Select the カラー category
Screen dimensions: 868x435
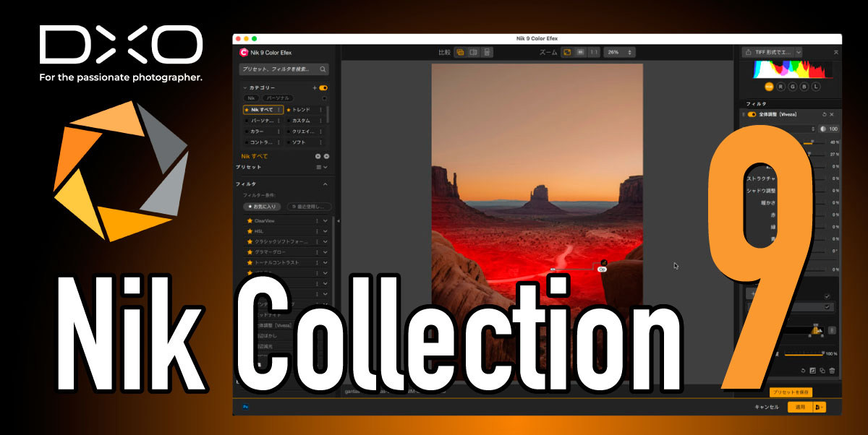258,132
